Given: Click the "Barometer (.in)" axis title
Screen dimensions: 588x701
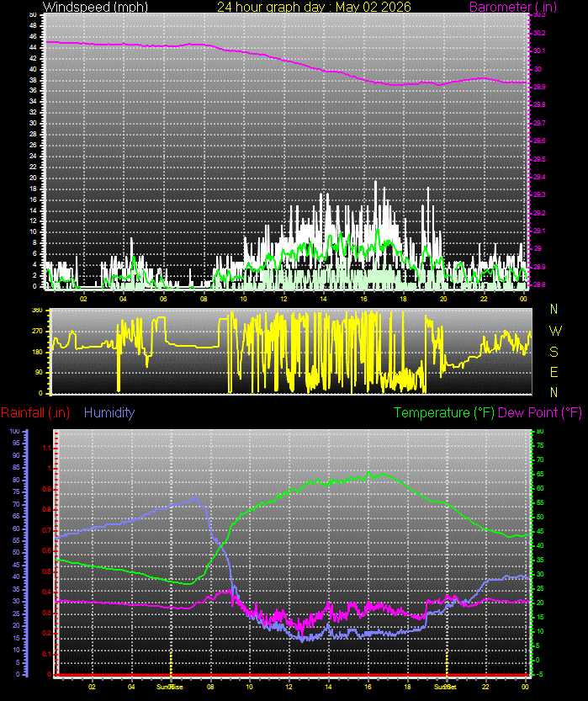Looking at the screenshot, I should (513, 7).
